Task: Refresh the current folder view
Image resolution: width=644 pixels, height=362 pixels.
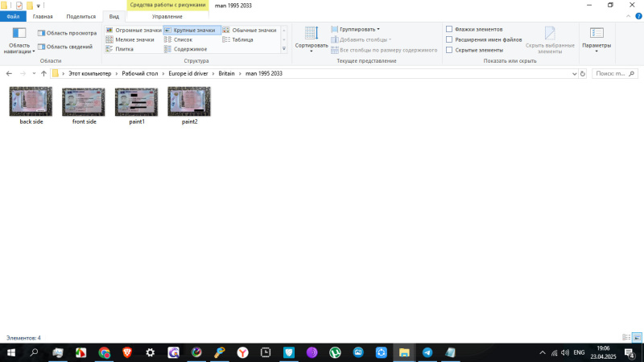Action: pyautogui.click(x=584, y=73)
